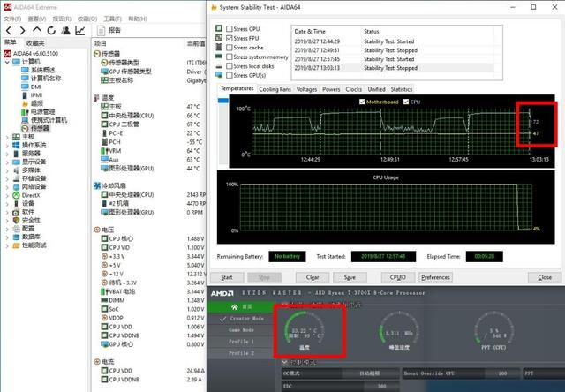Enable Stress GPU(s) checkbox

coord(230,75)
